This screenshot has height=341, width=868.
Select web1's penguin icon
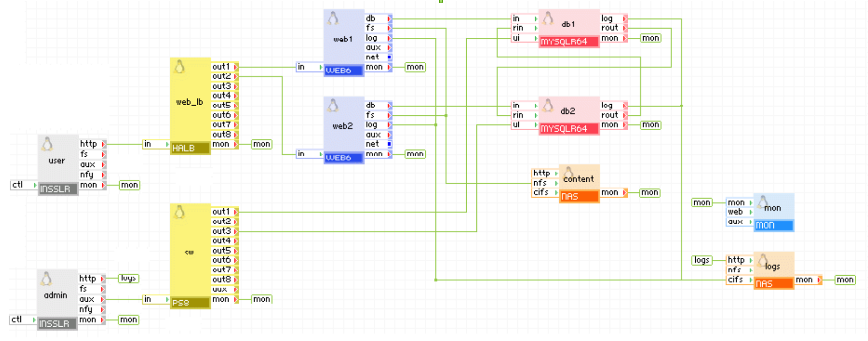pyautogui.click(x=333, y=18)
